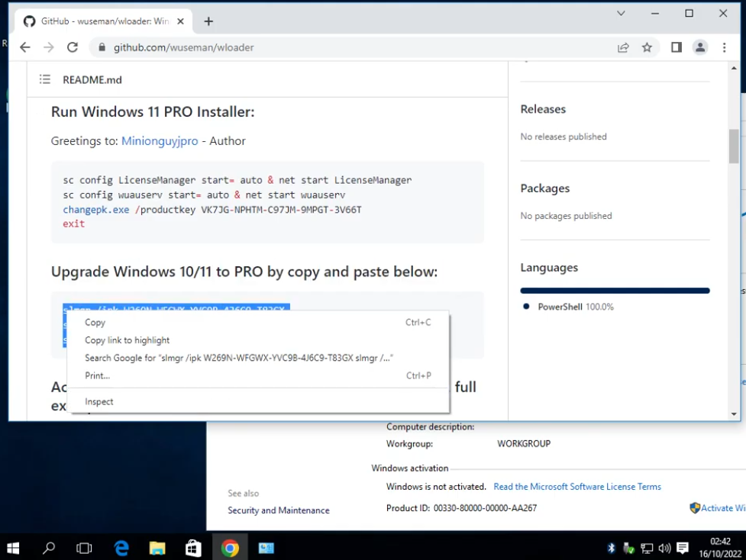Open the Minionguyjpro author link
The height and width of the screenshot is (560, 746).
(x=160, y=141)
